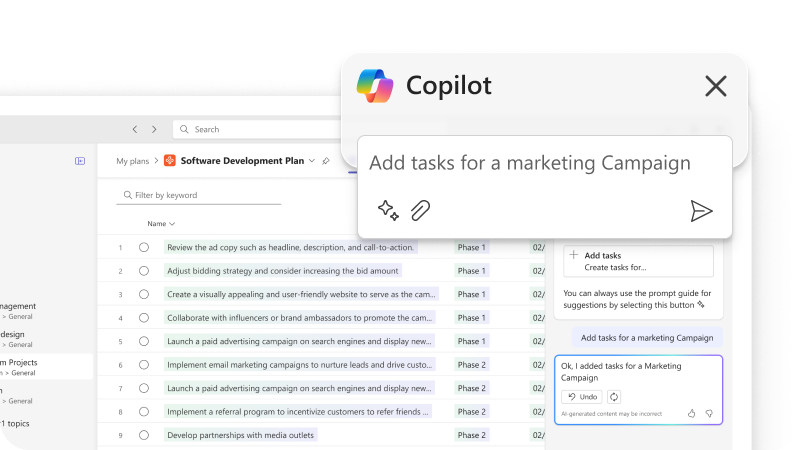The height and width of the screenshot is (450, 800).
Task: Pin the Software Development Plan
Action: tap(326, 161)
